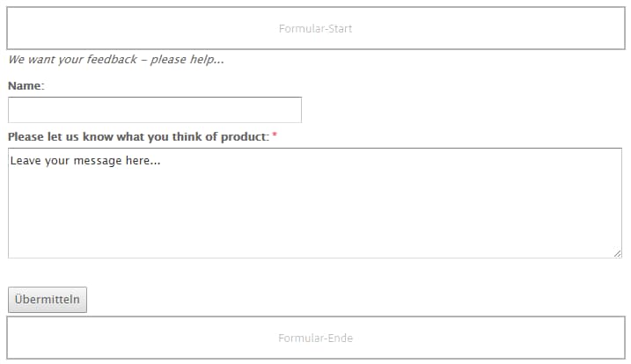631x364 pixels.
Task: Click the empty lower area of the message textarea
Action: pyautogui.click(x=315, y=217)
